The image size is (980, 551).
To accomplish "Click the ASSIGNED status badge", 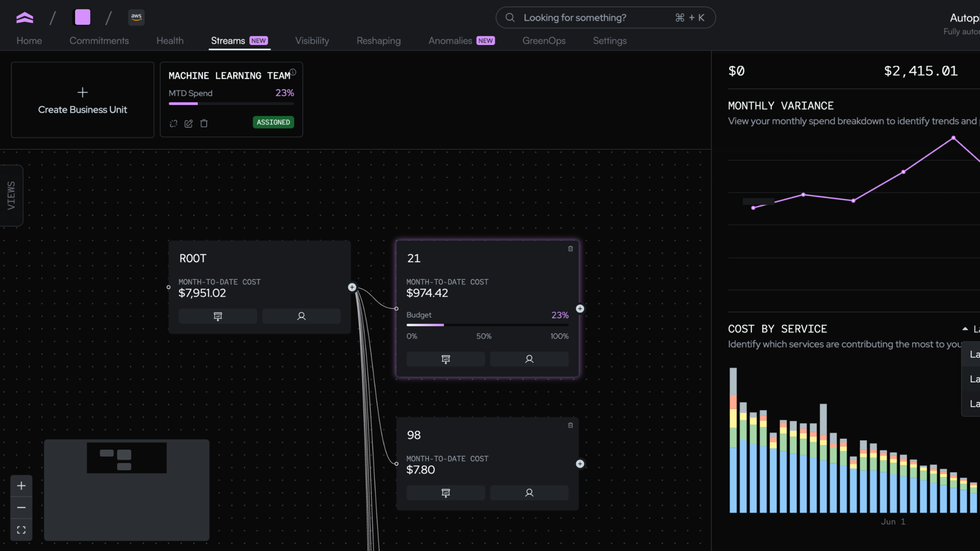I will coord(273,122).
